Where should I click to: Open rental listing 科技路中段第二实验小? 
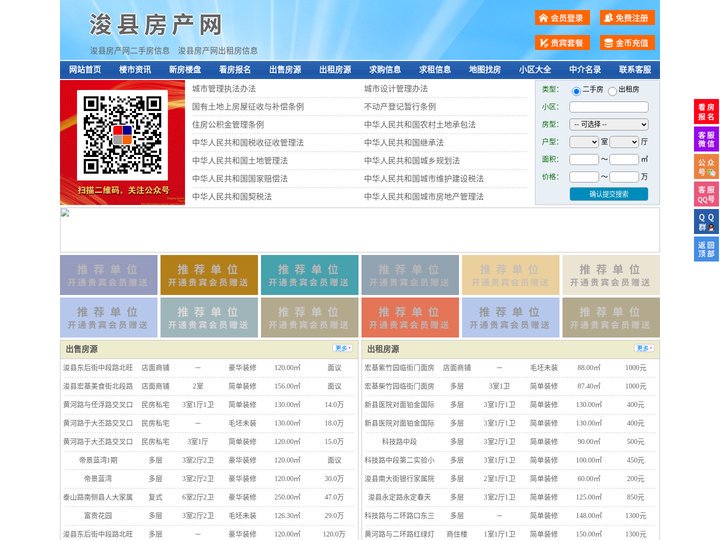coord(399,460)
